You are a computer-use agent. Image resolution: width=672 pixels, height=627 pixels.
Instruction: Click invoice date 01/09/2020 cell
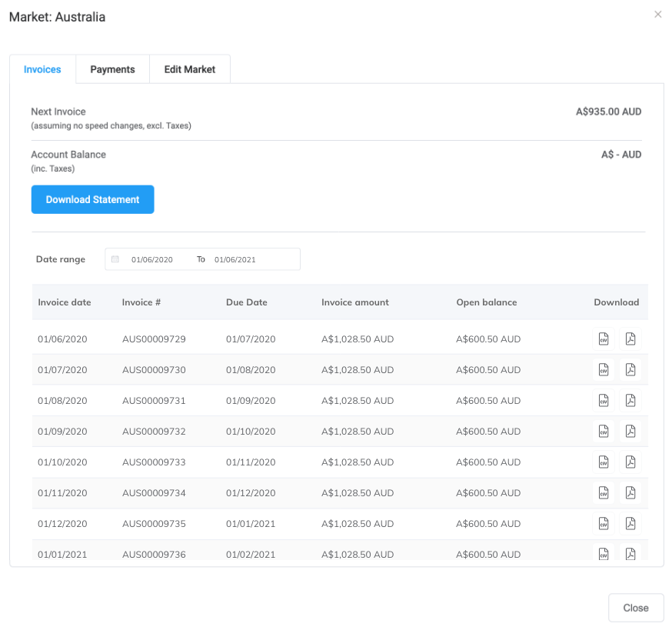(x=62, y=431)
